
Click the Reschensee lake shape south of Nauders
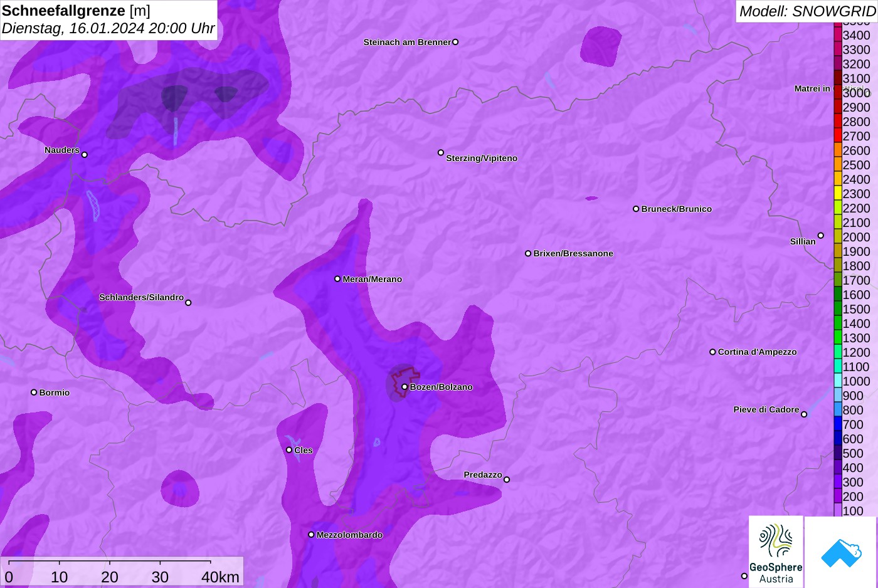click(93, 205)
